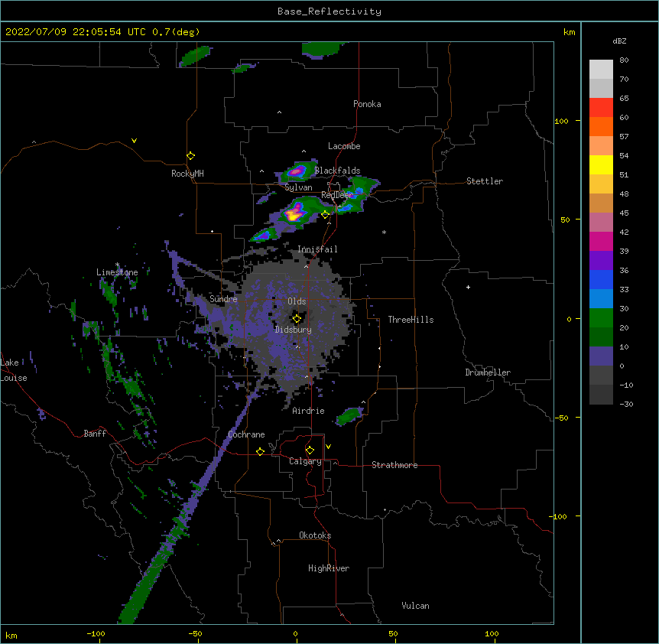Screen dimensions: 659x644
Task: Click the Banff label
Action: (95, 434)
